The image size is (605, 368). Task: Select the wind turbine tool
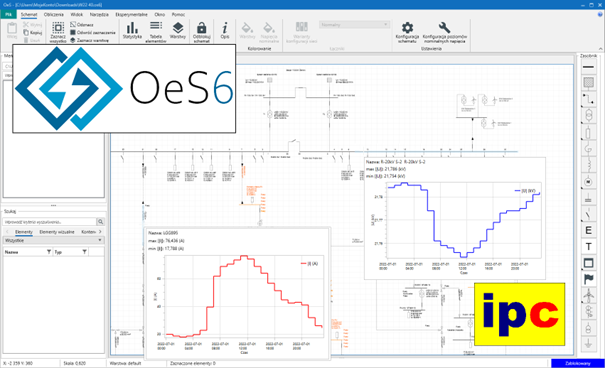588,296
